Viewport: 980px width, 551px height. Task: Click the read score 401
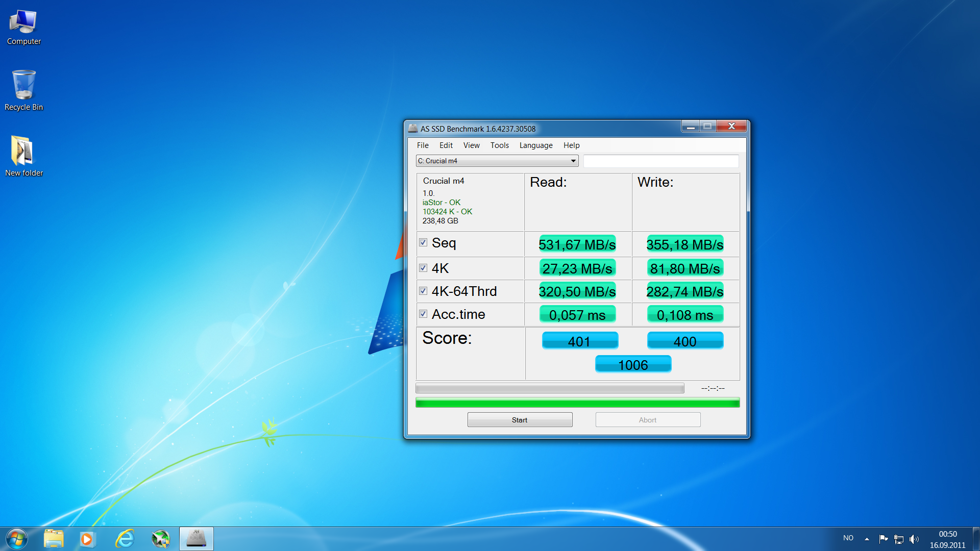pyautogui.click(x=580, y=341)
